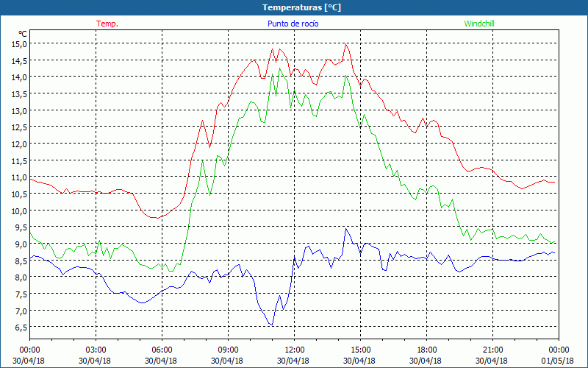588x368 pixels.
Task: Click the 7,0 y-axis value
Action: pos(21,311)
